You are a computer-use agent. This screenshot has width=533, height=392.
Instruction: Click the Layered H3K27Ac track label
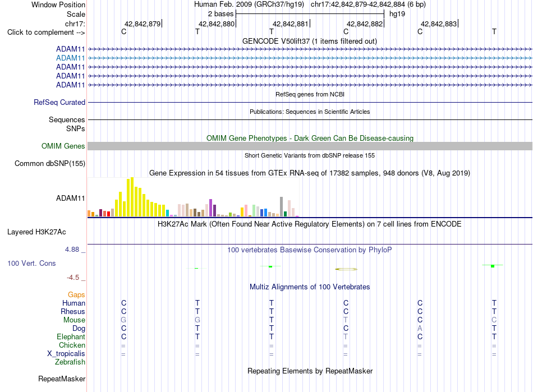point(36,232)
